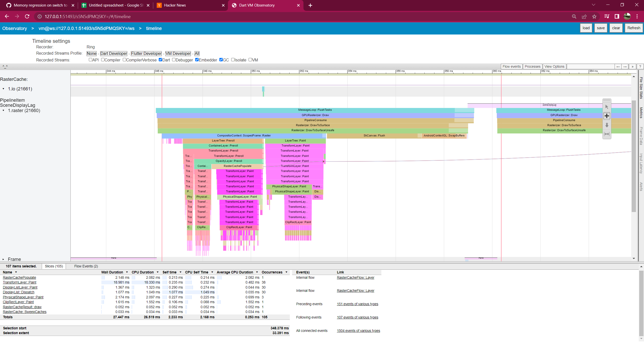Collapse the 1.raster (21660) tree item
Viewport: 644px width, 350px height.
tap(4, 111)
